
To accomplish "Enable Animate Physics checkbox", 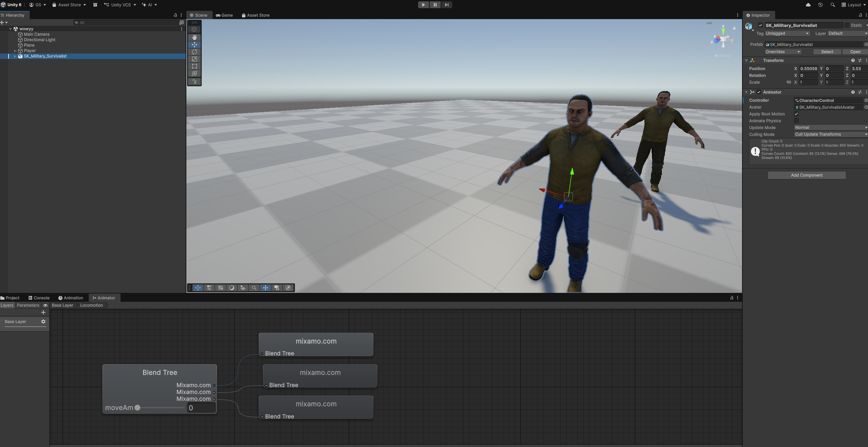I will [x=796, y=121].
